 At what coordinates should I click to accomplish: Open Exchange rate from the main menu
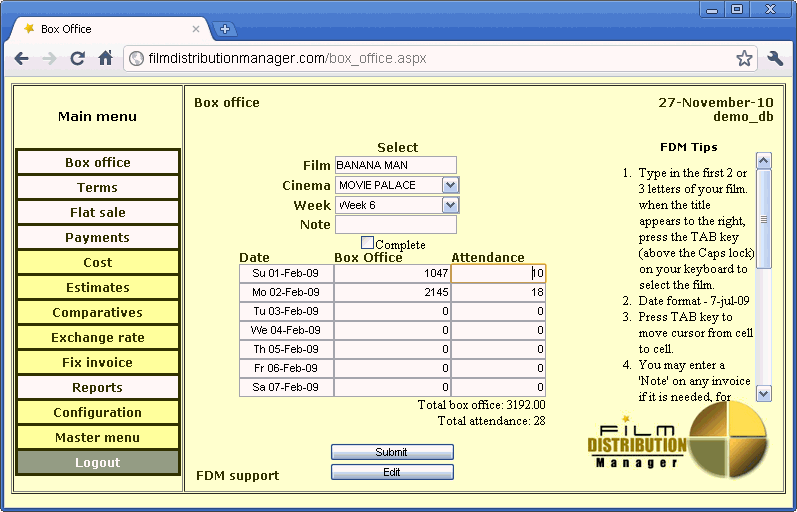pyautogui.click(x=97, y=338)
